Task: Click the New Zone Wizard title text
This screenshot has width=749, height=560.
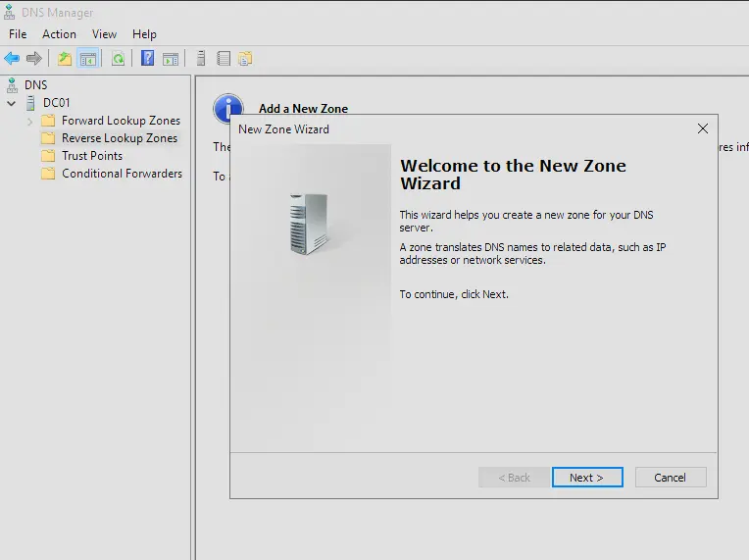Action: point(283,129)
